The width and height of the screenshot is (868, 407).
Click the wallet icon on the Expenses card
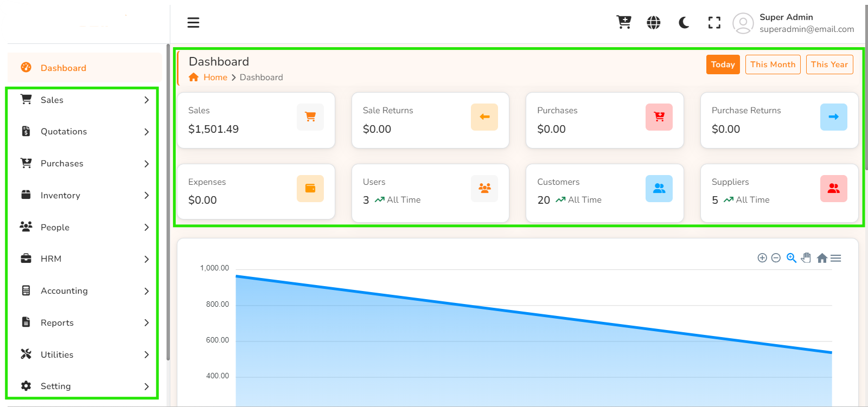pyautogui.click(x=310, y=189)
